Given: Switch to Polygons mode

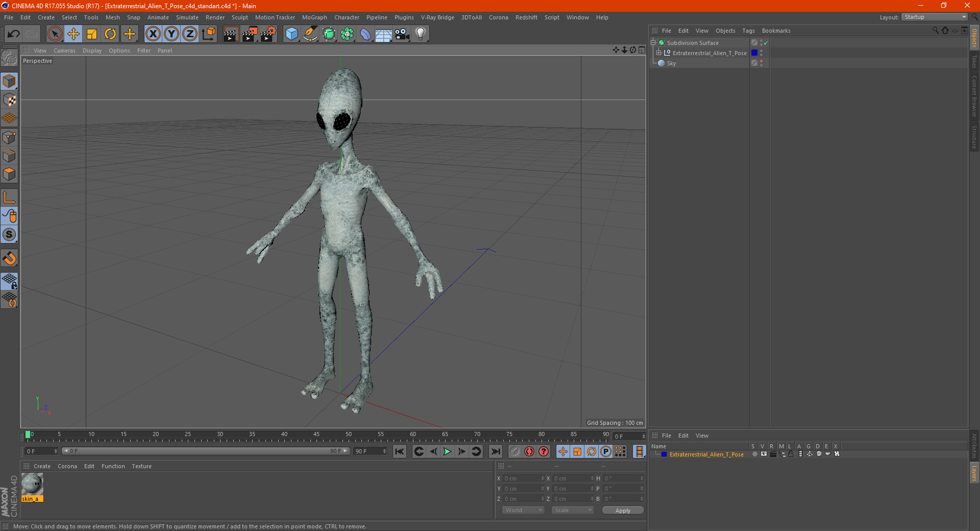Looking at the screenshot, I should pos(9,174).
